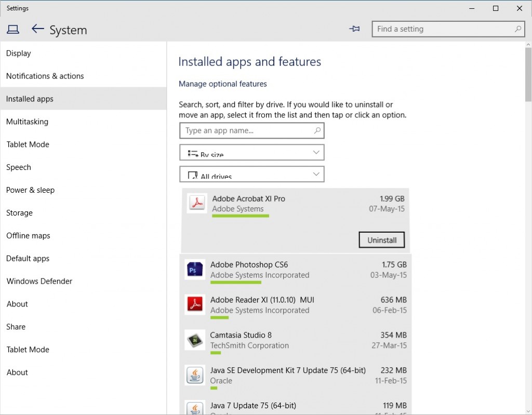Image resolution: width=532 pixels, height=415 pixels.
Task: Select the Java SE Development Kit icon
Action: 195,375
